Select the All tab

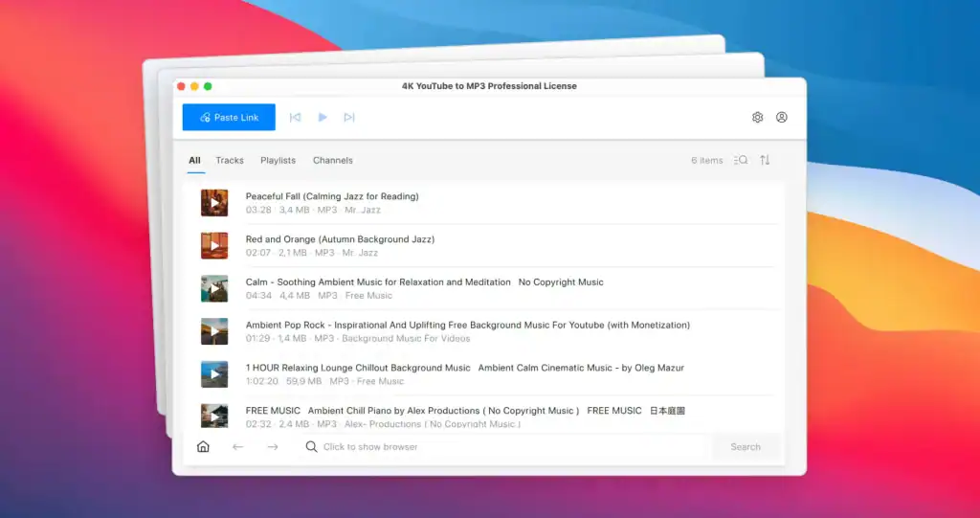[194, 160]
